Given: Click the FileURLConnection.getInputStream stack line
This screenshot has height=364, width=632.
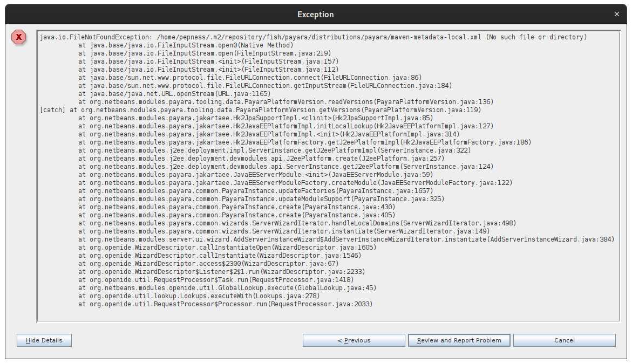Looking at the screenshot, I should click(x=265, y=85).
